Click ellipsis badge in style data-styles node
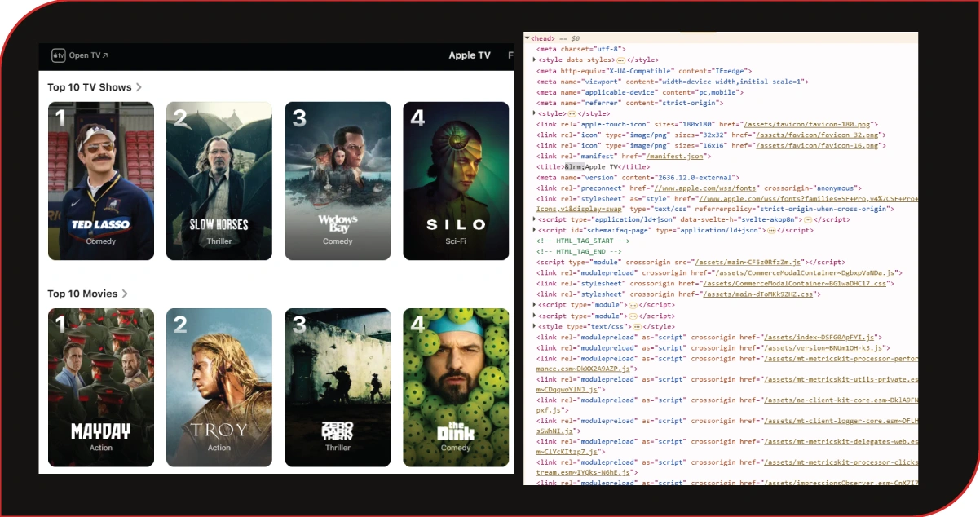This screenshot has width=980, height=517. point(620,60)
